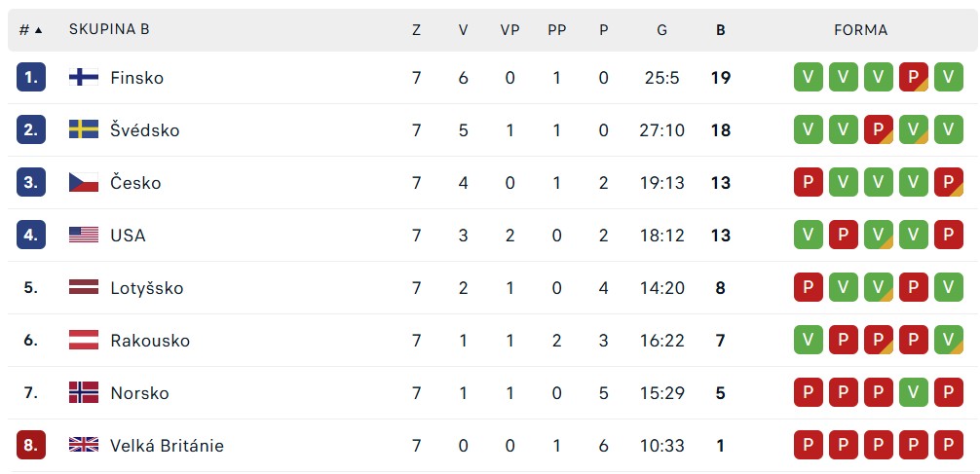Click the Finland flag icon
Image resolution: width=980 pixels, height=474 pixels.
point(83,78)
